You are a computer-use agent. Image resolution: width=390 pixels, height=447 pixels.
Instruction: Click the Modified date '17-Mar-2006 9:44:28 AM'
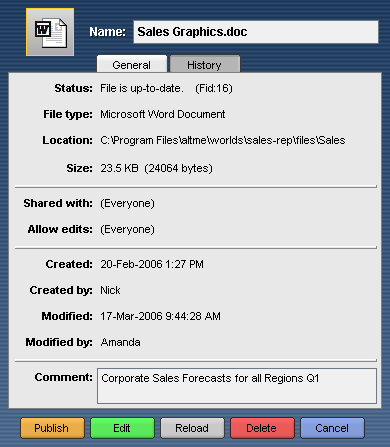[x=160, y=316]
